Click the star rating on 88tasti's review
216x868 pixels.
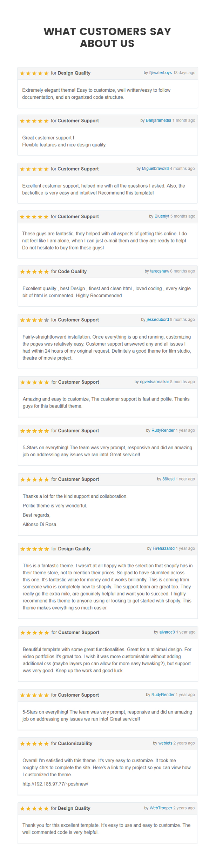tap(35, 479)
